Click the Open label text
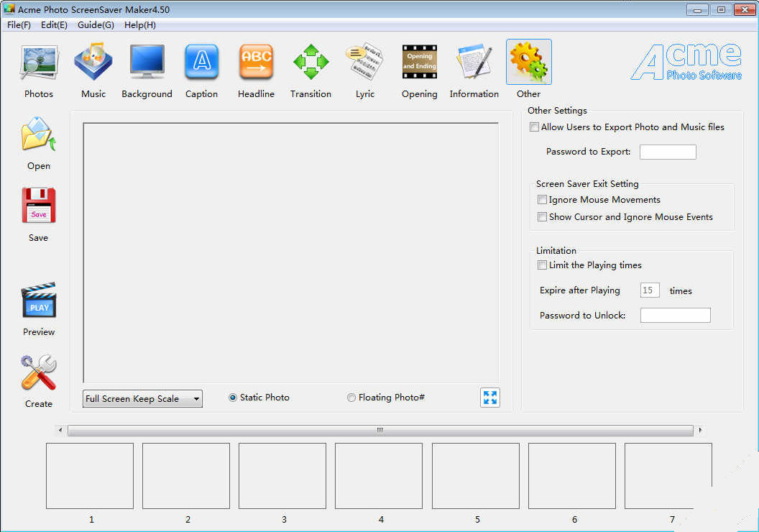The height and width of the screenshot is (532, 759). pyautogui.click(x=39, y=166)
